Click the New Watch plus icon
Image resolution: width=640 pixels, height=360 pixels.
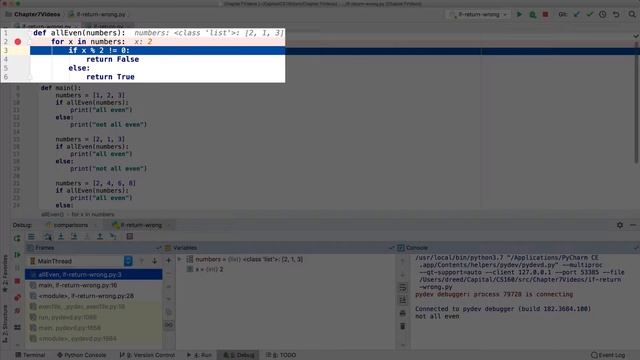(169, 260)
